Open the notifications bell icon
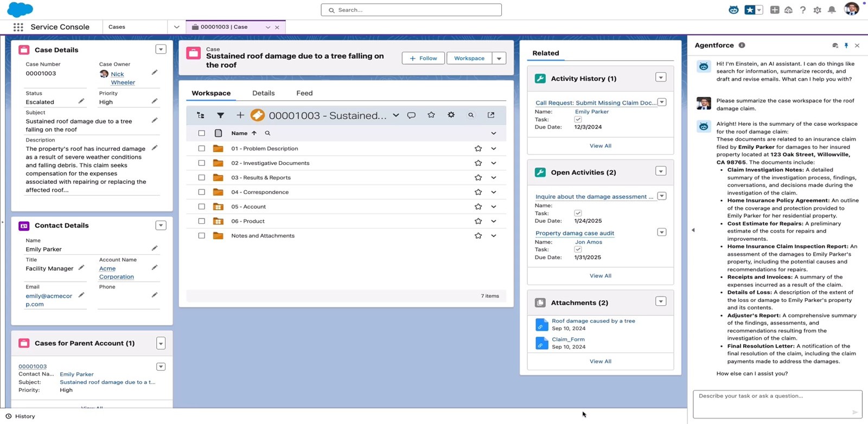Image resolution: width=868 pixels, height=424 pixels. point(832,10)
